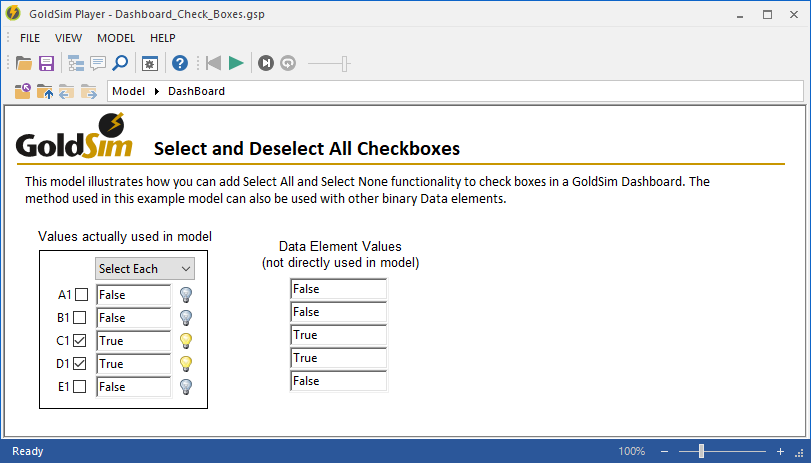Screen dimensions: 811x463
Task: Open the FILE menu
Action: pos(30,38)
